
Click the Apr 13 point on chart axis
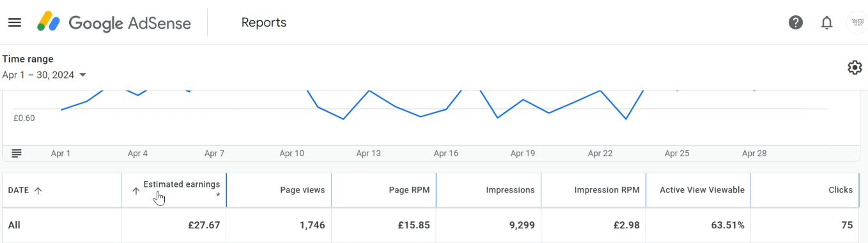click(369, 153)
